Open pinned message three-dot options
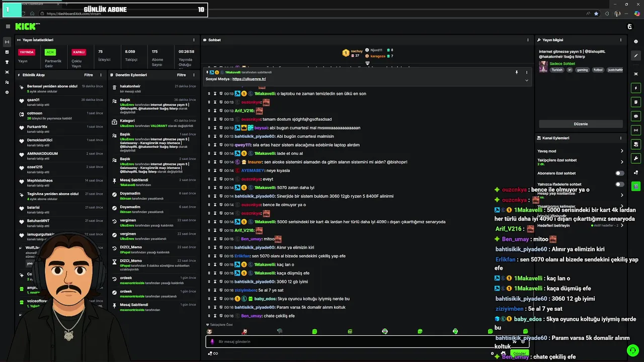 [527, 72]
